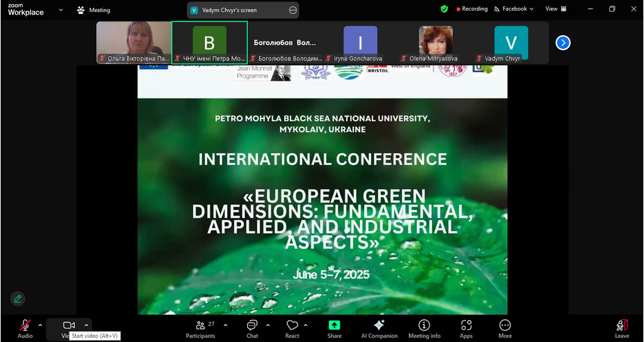This screenshot has height=342, width=644.
Task: Show next participants with the blue arrow
Action: point(562,43)
